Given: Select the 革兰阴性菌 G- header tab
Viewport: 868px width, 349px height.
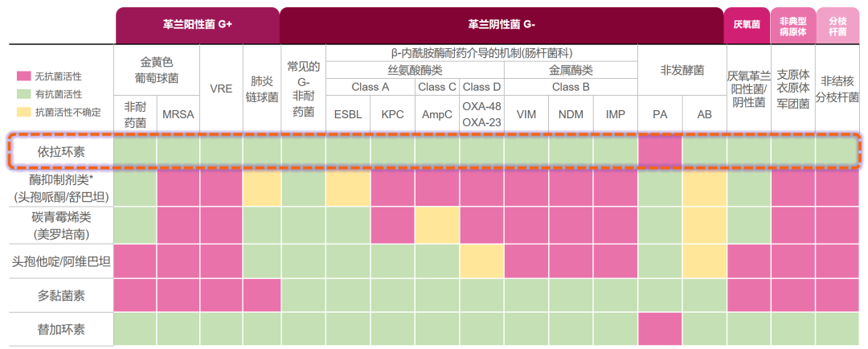Looking at the screenshot, I should [x=502, y=25].
